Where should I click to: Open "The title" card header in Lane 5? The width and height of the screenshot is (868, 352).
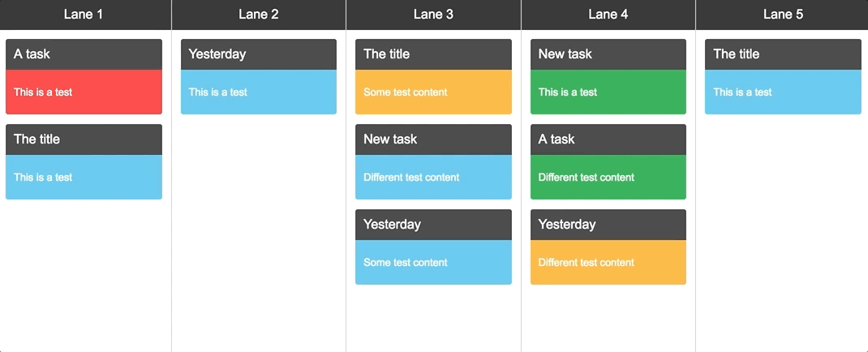(783, 54)
